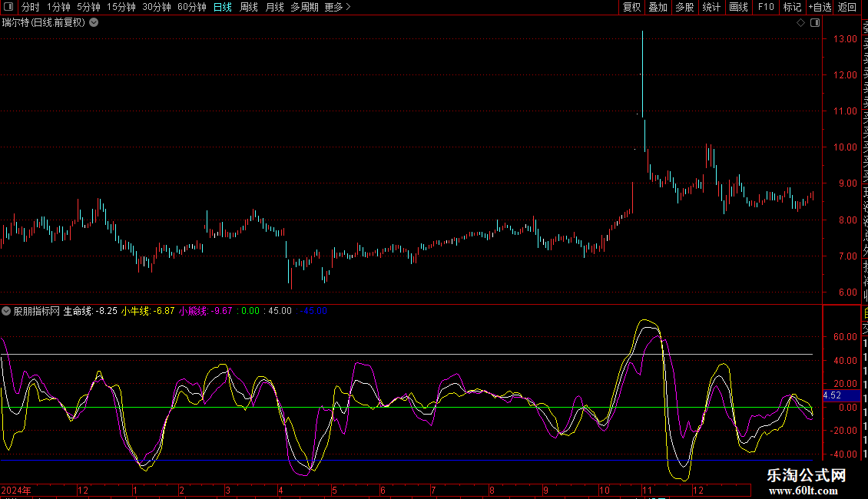Click the month 5 timeline marker
This screenshot has width=868, height=499.
(x=334, y=490)
